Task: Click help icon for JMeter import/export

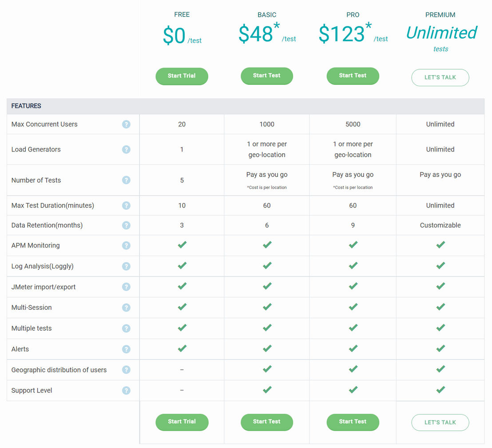Action: point(126,287)
